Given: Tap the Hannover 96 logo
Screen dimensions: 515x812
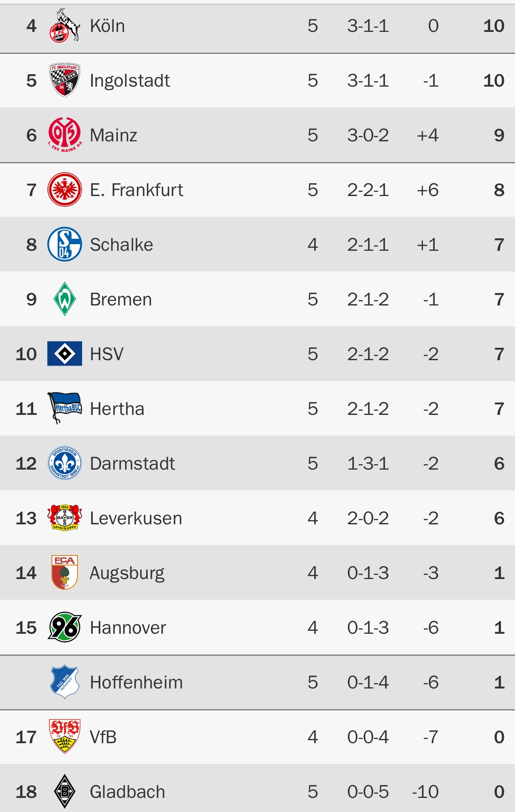Looking at the screenshot, I should pos(65,627).
